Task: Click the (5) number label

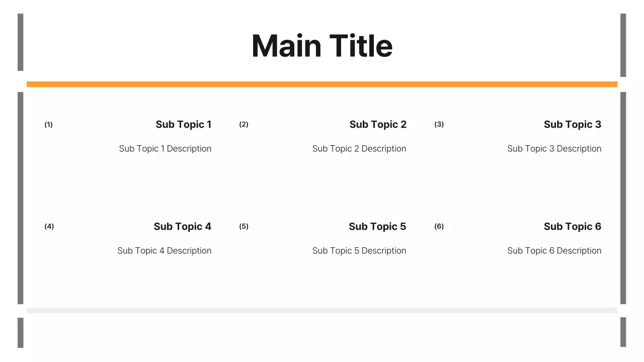Action: [244, 226]
